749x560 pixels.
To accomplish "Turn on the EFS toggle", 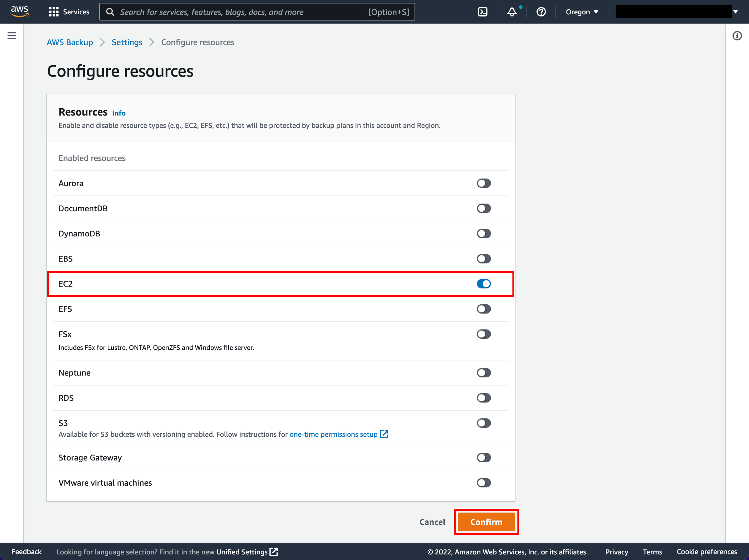I will (x=483, y=309).
